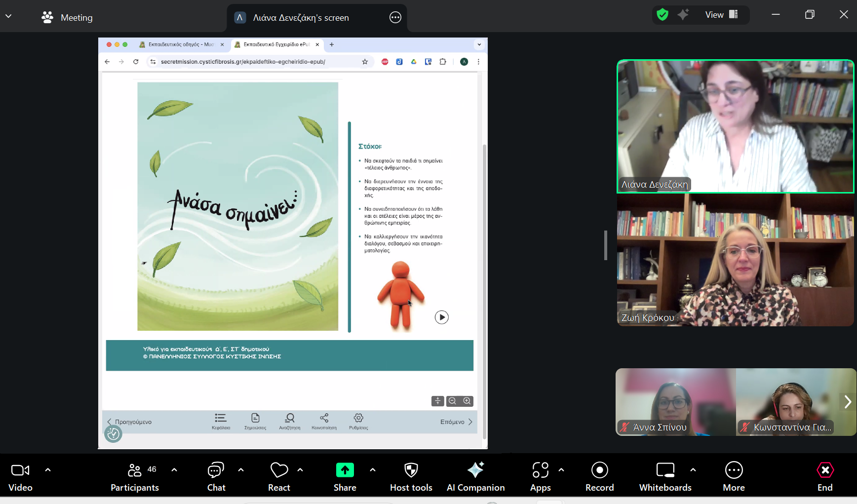The height and width of the screenshot is (504, 857).
Task: Open the React emoji menu
Action: [x=279, y=476]
